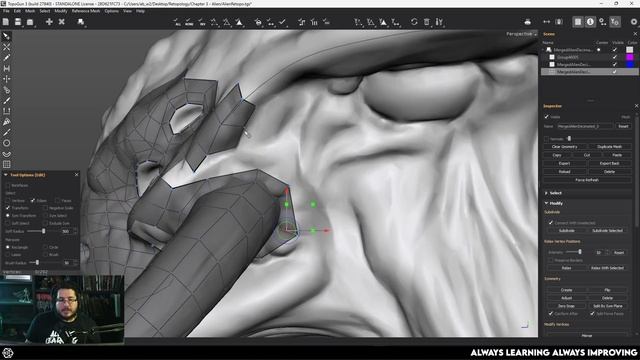This screenshot has height=360, width=640.
Task: Click the Select ALL toolbar icon
Action: 177,22
